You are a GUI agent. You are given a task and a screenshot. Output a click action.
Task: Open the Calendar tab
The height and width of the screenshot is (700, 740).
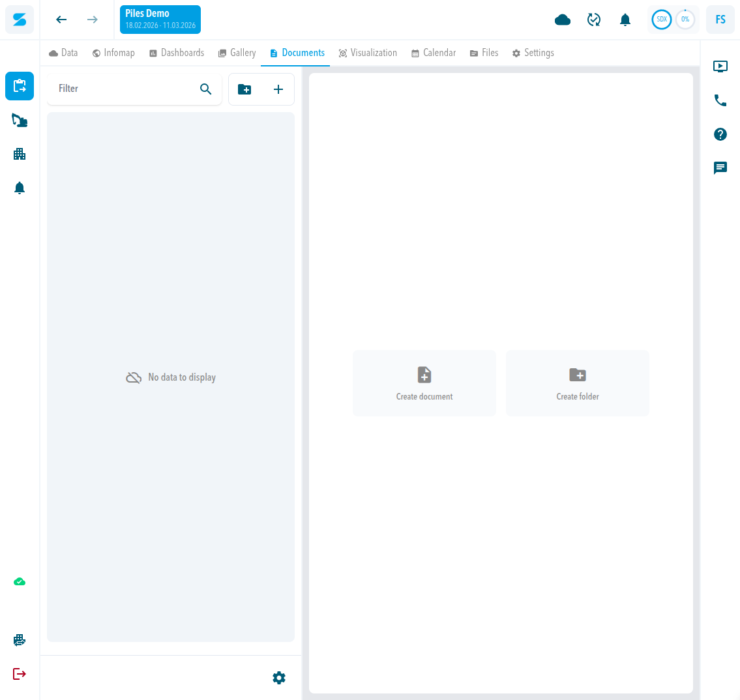(x=433, y=53)
